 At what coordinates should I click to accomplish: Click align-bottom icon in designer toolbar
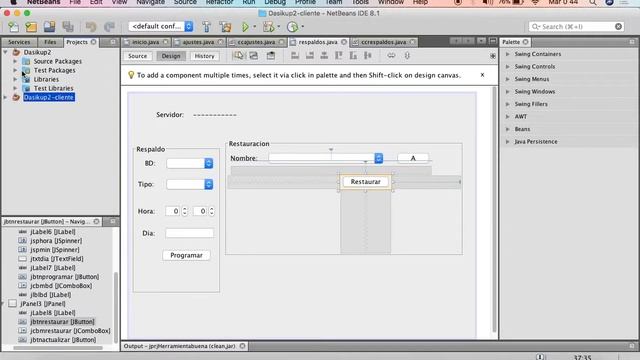click(x=353, y=56)
